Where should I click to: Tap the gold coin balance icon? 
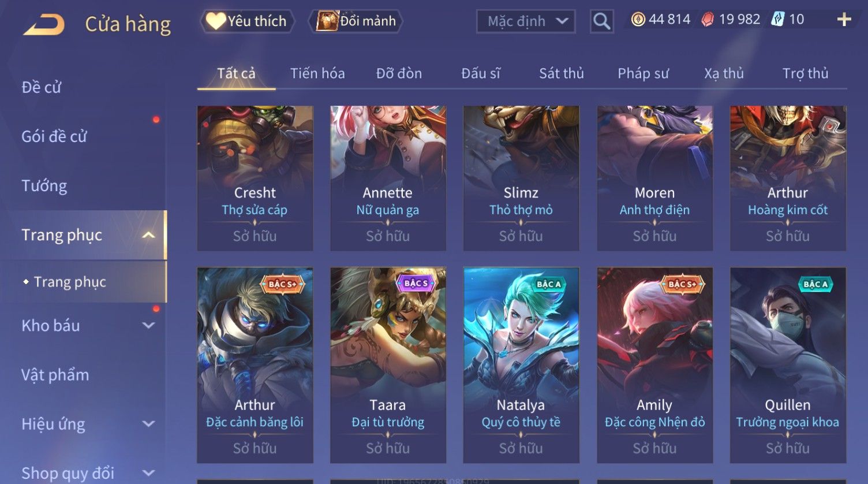tap(638, 20)
